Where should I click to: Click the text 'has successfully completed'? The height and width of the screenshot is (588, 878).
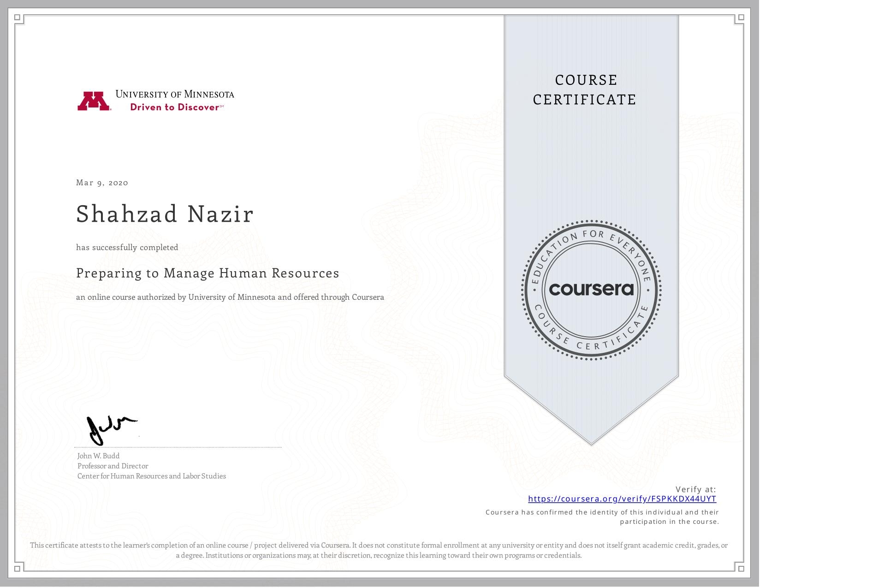(127, 248)
